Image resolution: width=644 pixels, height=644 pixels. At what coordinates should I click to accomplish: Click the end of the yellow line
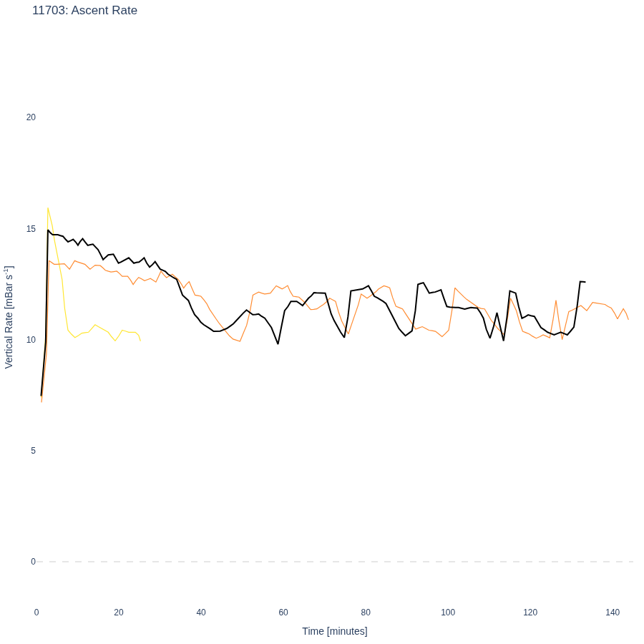coord(140,341)
